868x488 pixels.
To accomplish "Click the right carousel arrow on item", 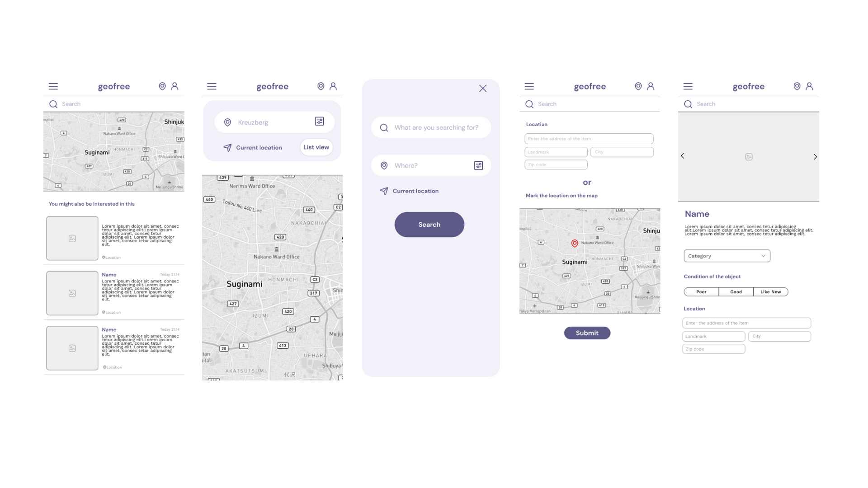I will (x=816, y=157).
